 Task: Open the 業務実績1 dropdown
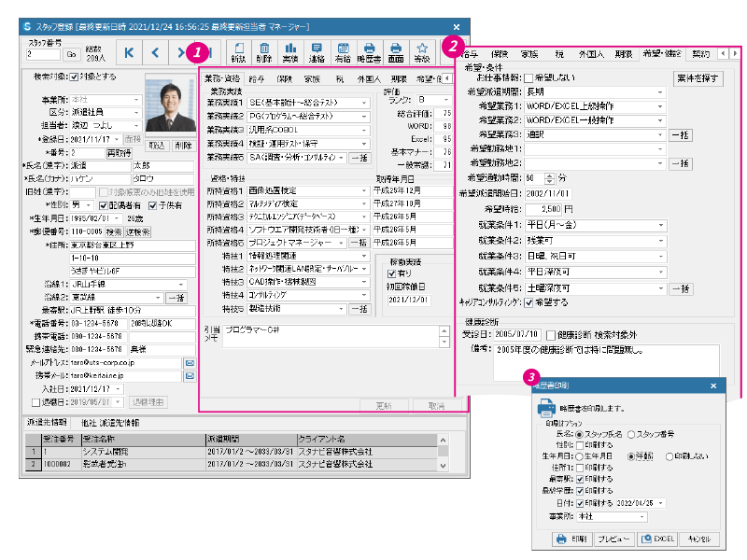364,103
